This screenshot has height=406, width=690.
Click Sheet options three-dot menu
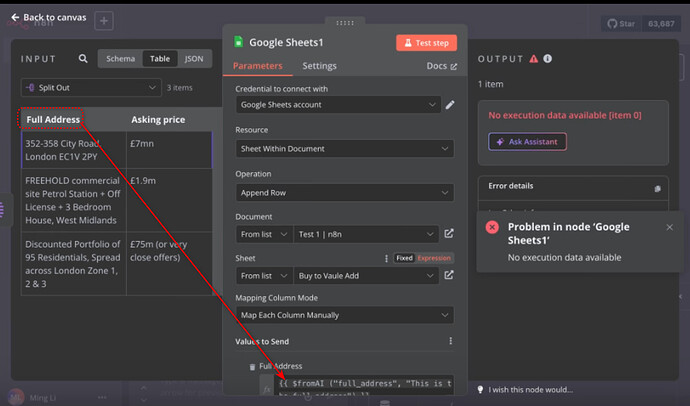point(386,258)
